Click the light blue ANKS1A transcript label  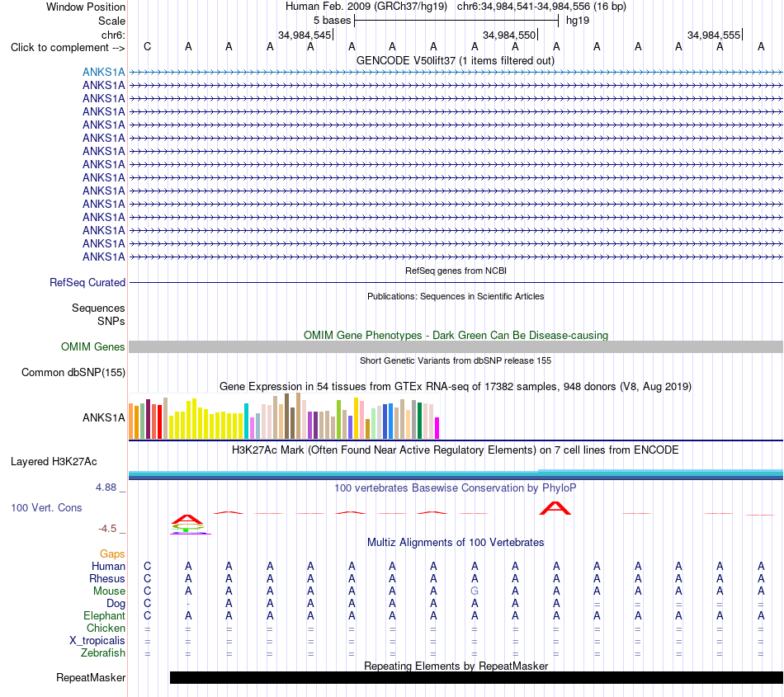(x=103, y=72)
